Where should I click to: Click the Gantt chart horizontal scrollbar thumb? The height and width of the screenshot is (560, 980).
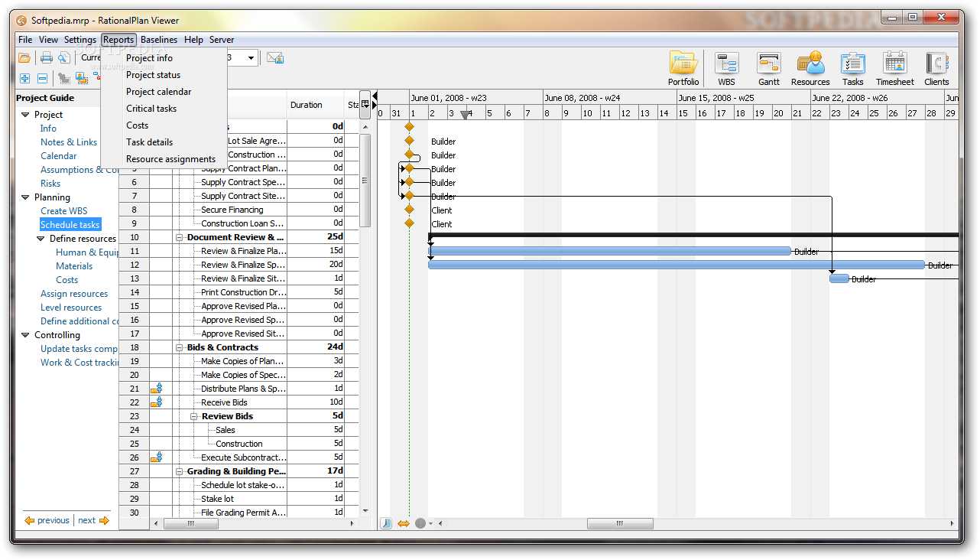[620, 524]
